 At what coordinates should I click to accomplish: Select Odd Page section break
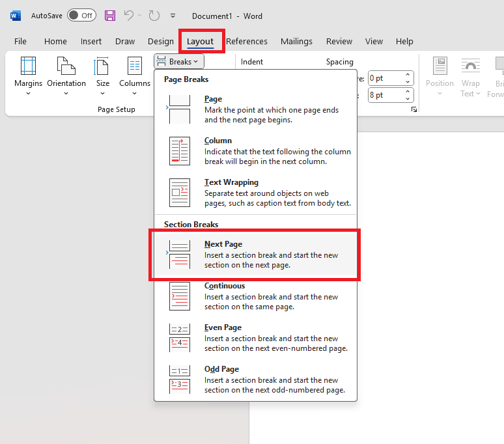click(x=255, y=380)
